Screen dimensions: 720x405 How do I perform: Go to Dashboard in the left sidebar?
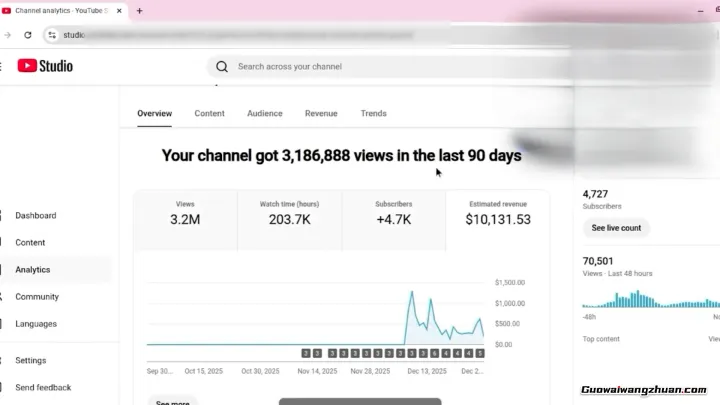point(36,216)
